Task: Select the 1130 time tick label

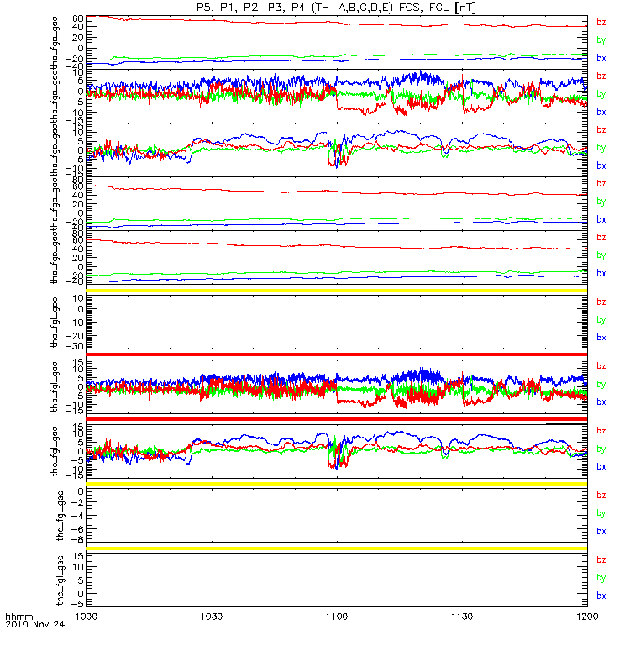Action: (462, 617)
